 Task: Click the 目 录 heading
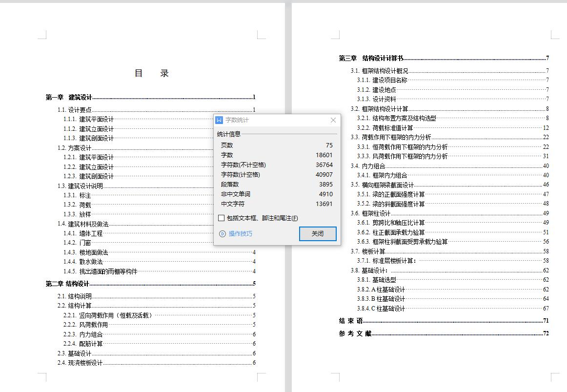pyautogui.click(x=152, y=73)
